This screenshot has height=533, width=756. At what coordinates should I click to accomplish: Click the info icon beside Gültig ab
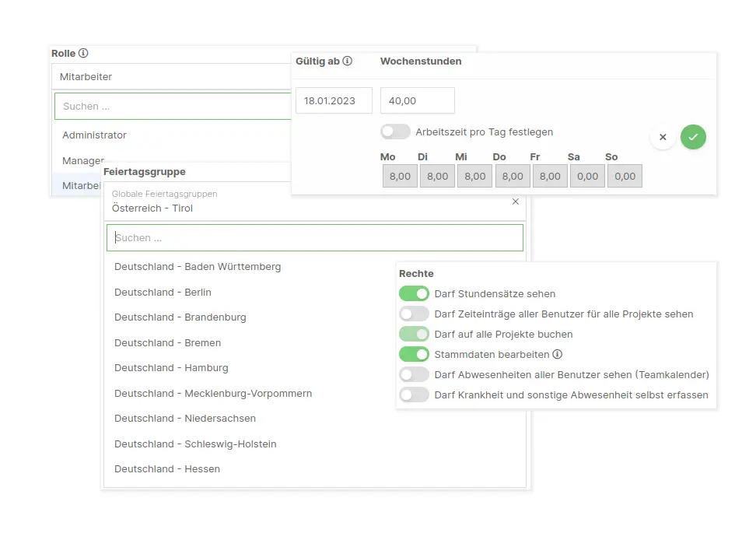[348, 61]
